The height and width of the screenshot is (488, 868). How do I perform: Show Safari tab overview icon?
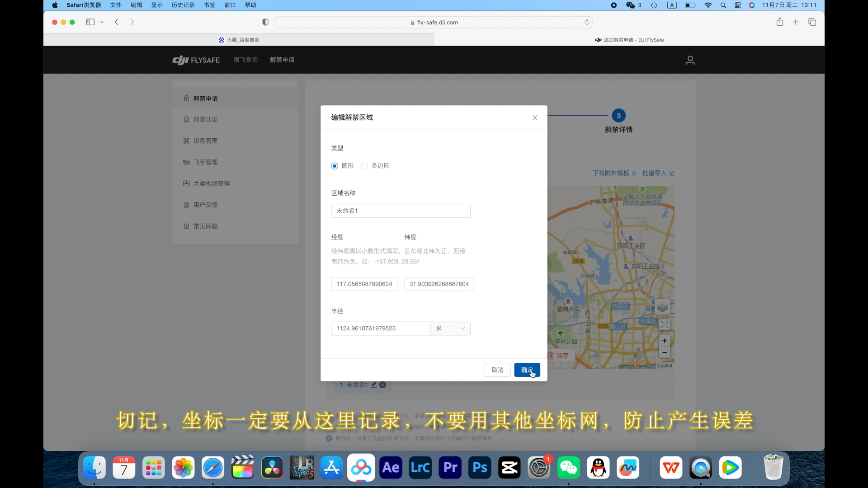(812, 22)
